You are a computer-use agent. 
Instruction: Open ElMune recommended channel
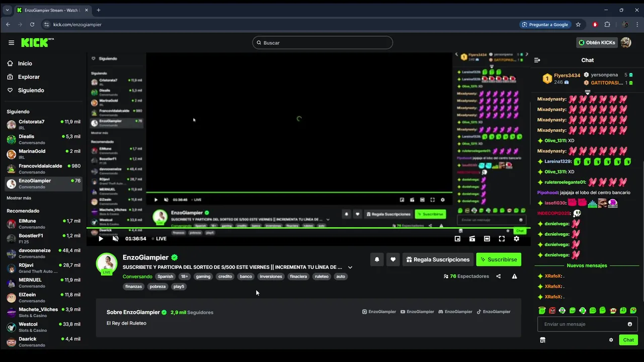43,224
